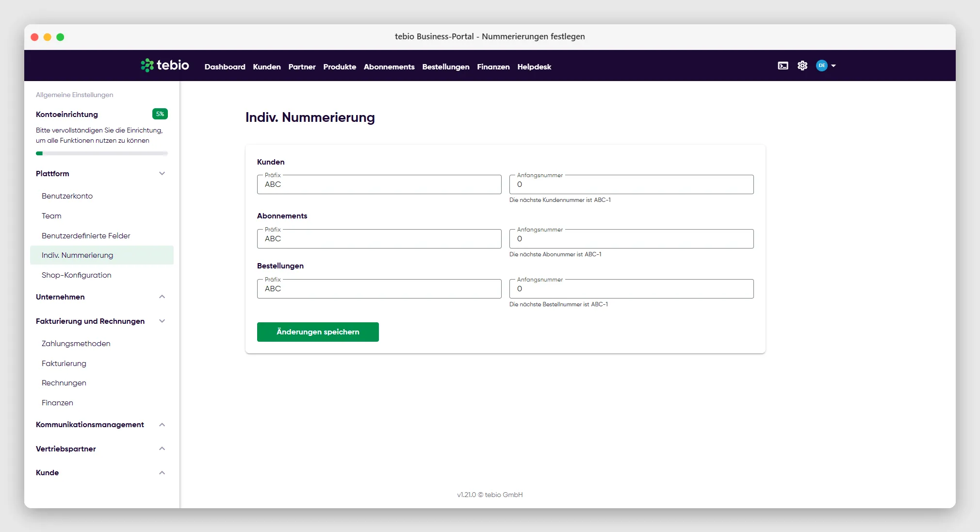The image size is (980, 532).
Task: Select Produkte in the top bar
Action: (x=340, y=66)
